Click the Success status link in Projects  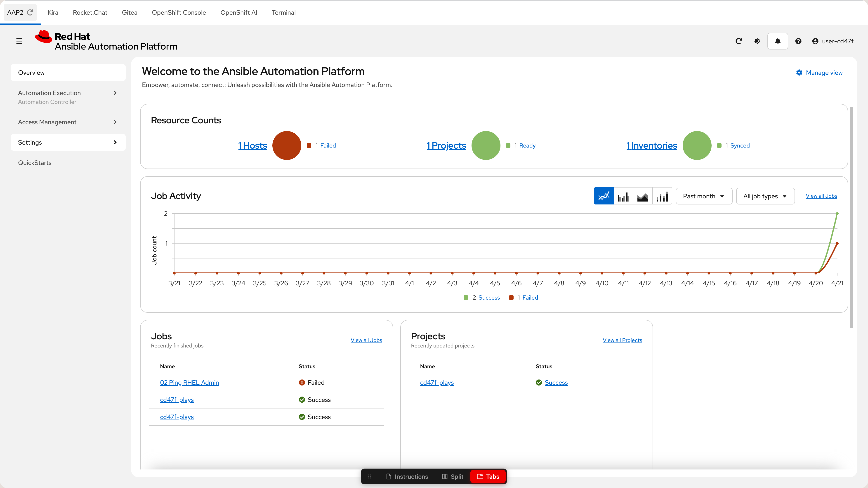pyautogui.click(x=556, y=382)
